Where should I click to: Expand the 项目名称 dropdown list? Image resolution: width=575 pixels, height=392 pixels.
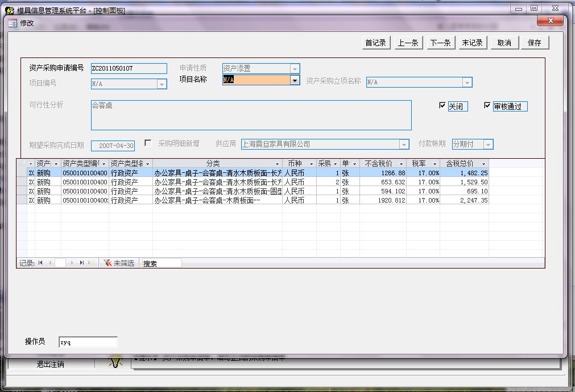click(295, 80)
